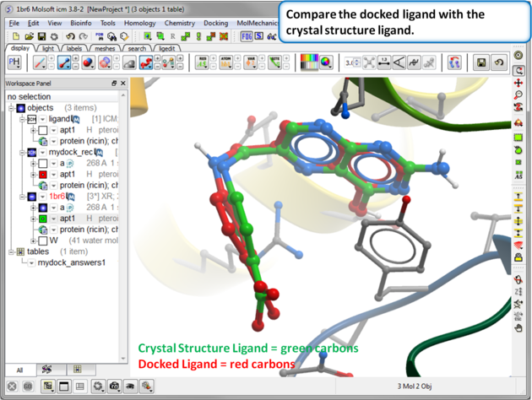Click the angle measurement tool icon
The width and height of the screenshot is (532, 400).
399,63
